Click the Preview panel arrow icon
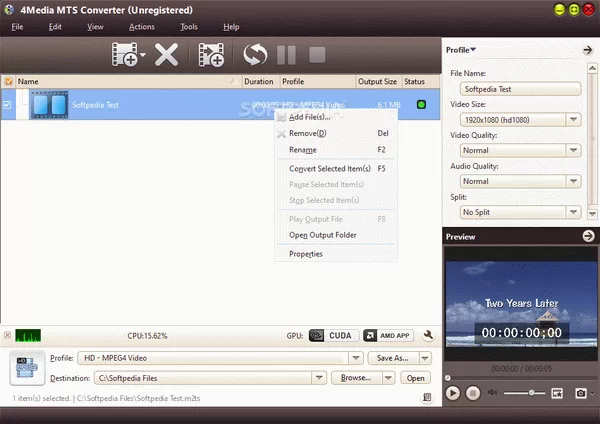 588,236
